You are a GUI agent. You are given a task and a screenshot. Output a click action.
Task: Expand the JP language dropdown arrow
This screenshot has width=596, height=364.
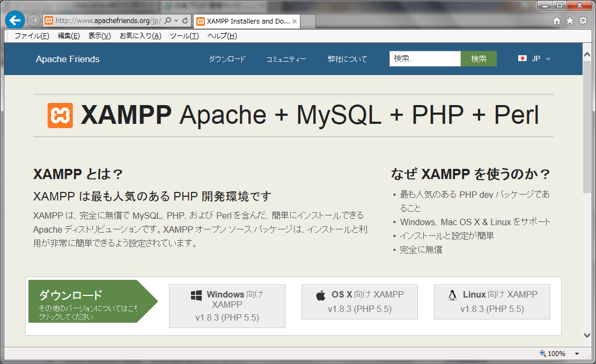548,60
